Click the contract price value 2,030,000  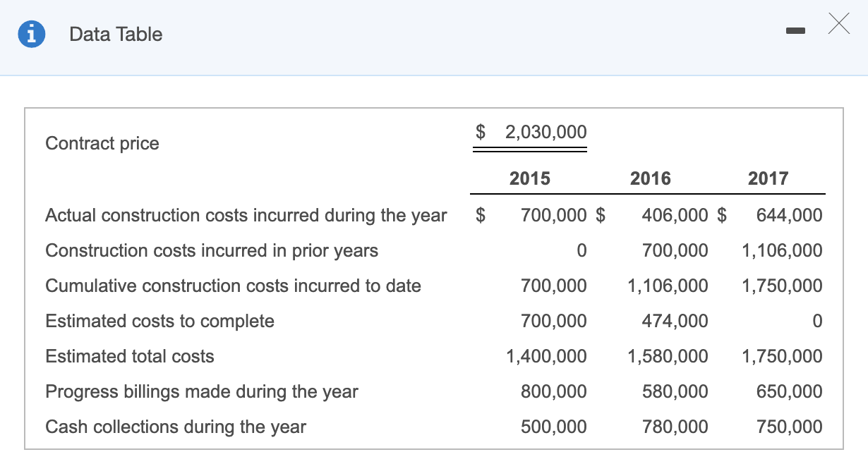point(545,132)
